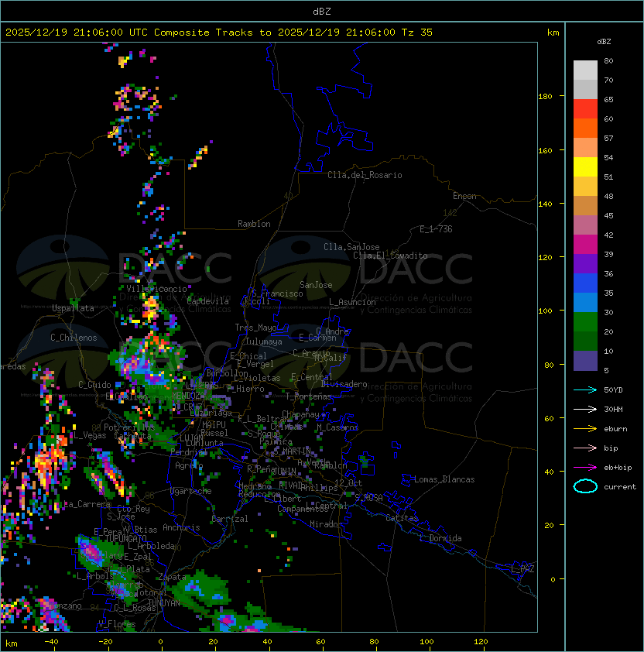Select the yellow eburn arrow symbol
The width and height of the screenshot is (644, 652).
tap(585, 428)
